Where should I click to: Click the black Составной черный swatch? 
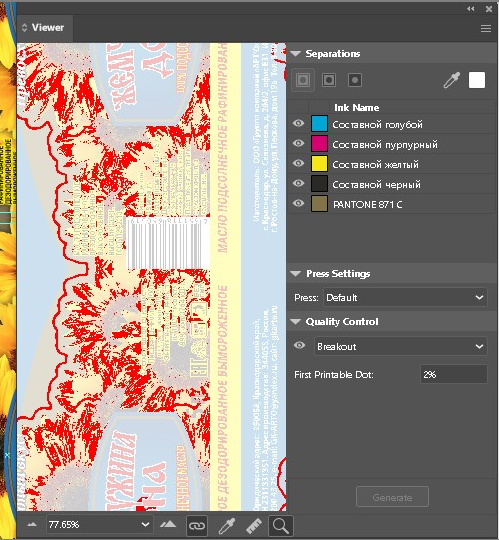point(319,184)
